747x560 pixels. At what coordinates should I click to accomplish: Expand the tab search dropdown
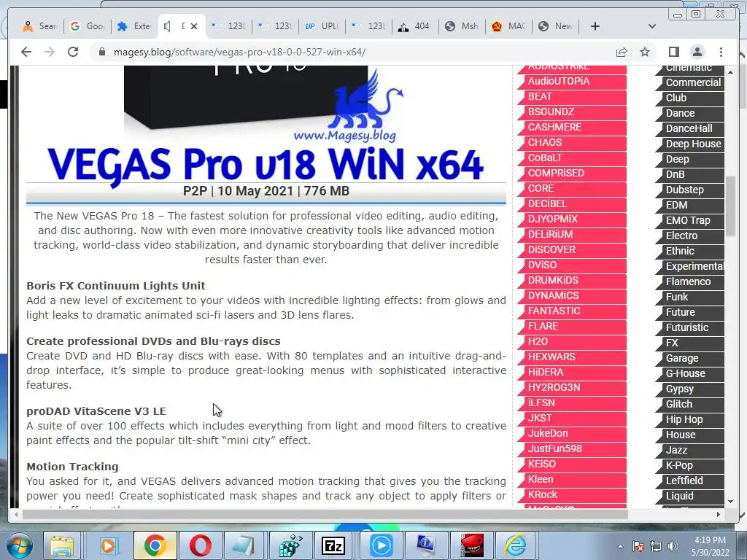(x=652, y=26)
